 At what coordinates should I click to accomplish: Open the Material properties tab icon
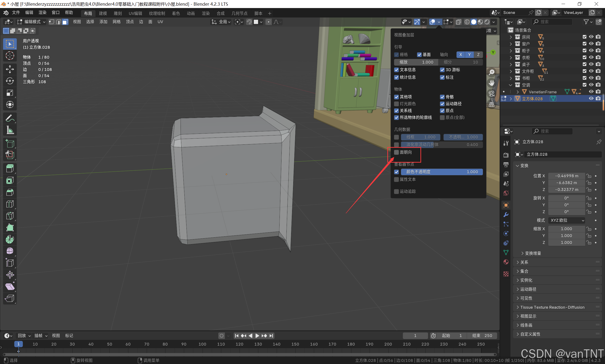coord(506,262)
